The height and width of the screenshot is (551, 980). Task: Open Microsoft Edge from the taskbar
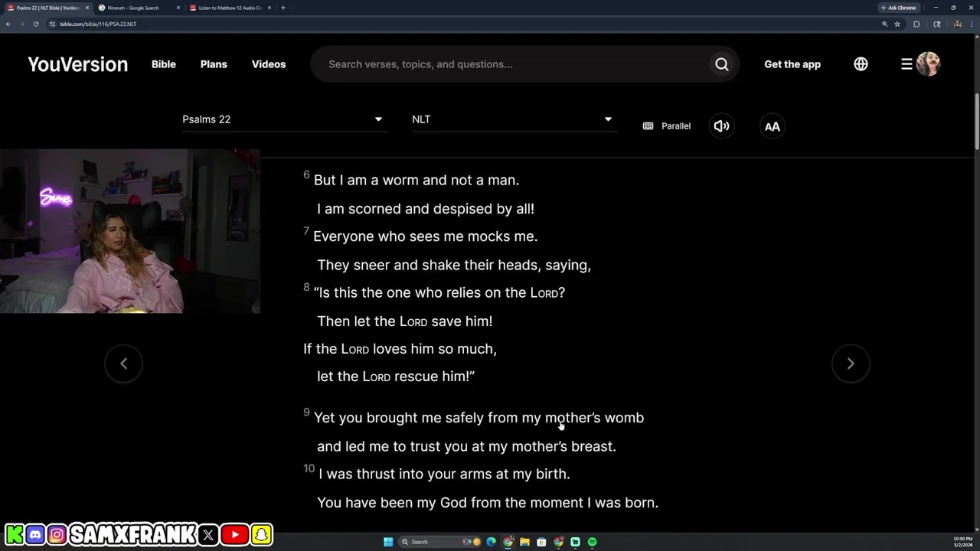[x=491, y=542]
